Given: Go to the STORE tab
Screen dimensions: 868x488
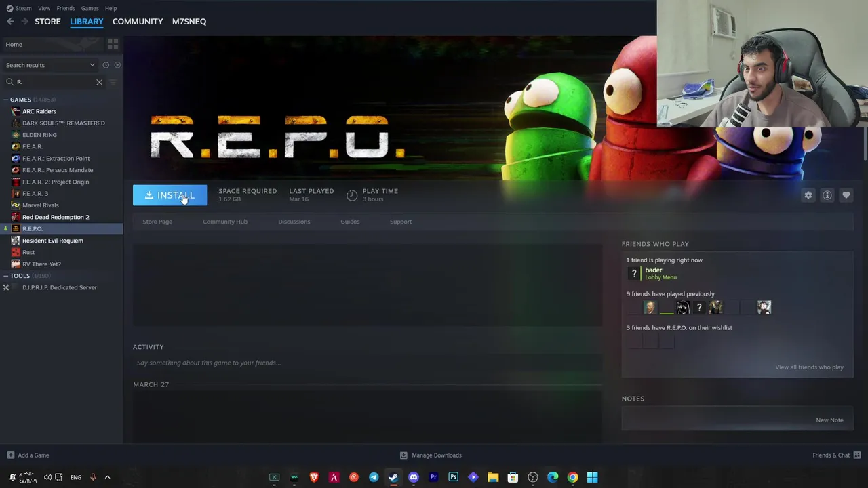Looking at the screenshot, I should 47,22.
